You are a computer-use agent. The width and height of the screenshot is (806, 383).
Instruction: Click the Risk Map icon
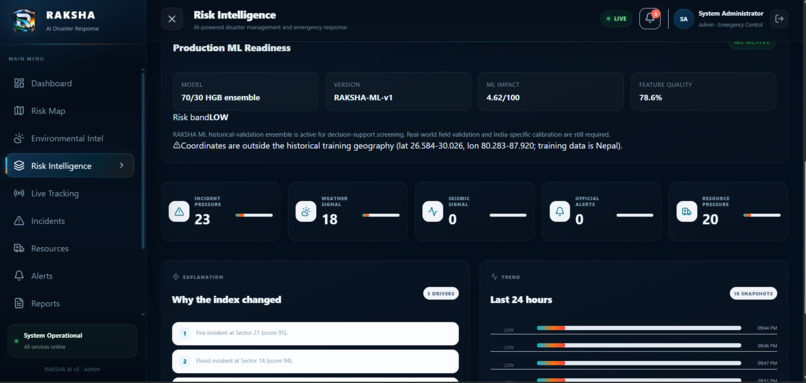click(x=19, y=111)
